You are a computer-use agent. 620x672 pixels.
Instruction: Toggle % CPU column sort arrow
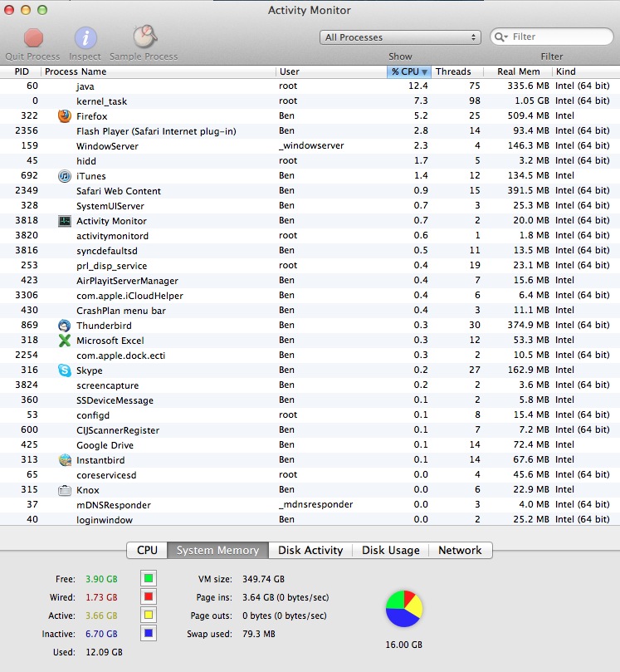(x=424, y=72)
